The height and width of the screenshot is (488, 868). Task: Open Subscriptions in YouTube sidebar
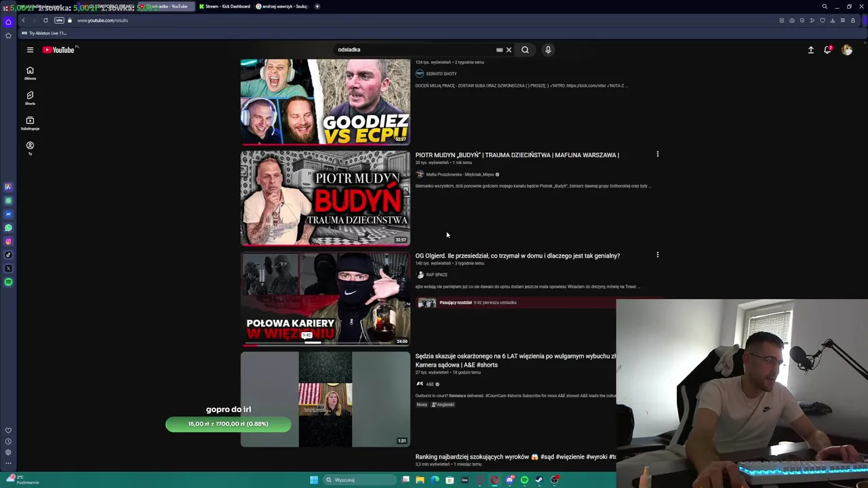(30, 123)
